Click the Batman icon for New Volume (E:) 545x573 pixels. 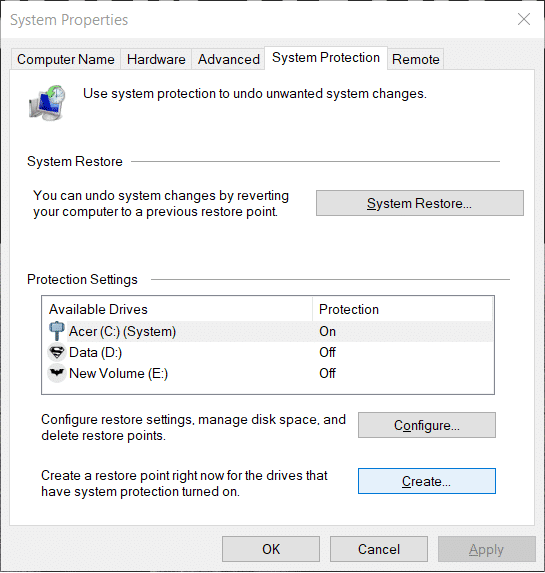click(57, 373)
